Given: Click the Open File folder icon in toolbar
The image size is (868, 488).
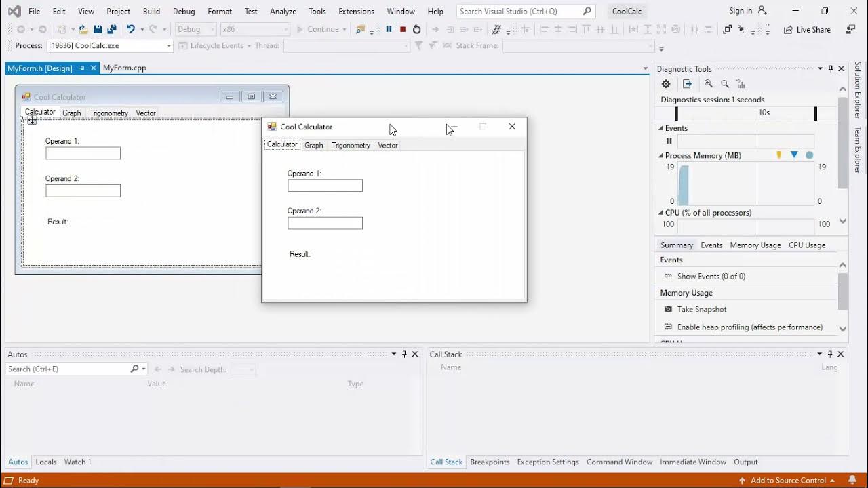Looking at the screenshot, I should coord(83,29).
